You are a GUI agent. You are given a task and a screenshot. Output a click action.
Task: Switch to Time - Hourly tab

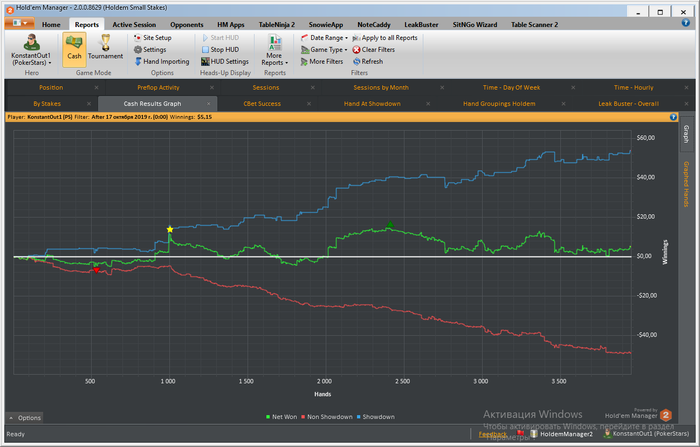pyautogui.click(x=633, y=88)
